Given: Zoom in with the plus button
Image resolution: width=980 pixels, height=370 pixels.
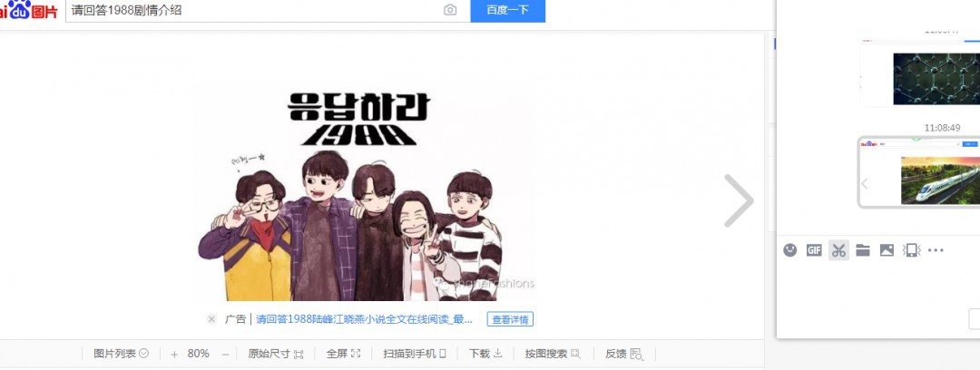Looking at the screenshot, I should (174, 355).
